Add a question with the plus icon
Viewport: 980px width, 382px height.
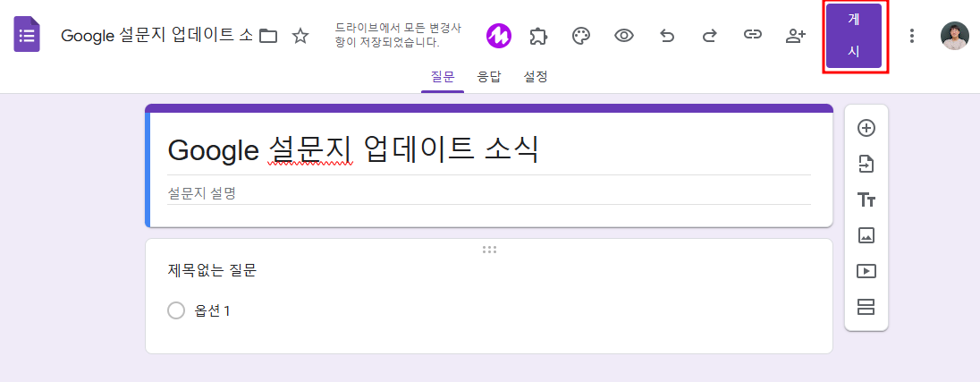[x=866, y=128]
